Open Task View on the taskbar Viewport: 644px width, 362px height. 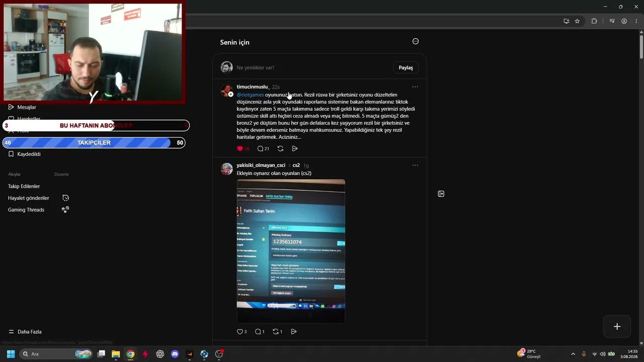point(101,354)
